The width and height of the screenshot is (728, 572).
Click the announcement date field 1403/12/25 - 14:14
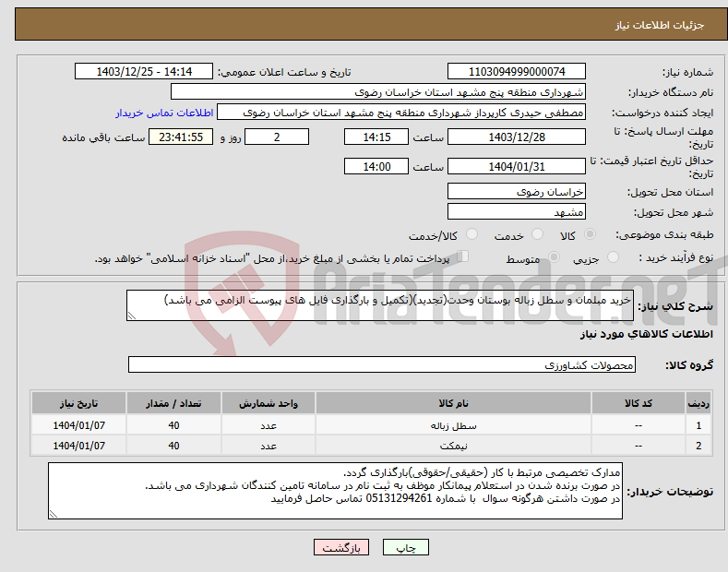click(144, 72)
